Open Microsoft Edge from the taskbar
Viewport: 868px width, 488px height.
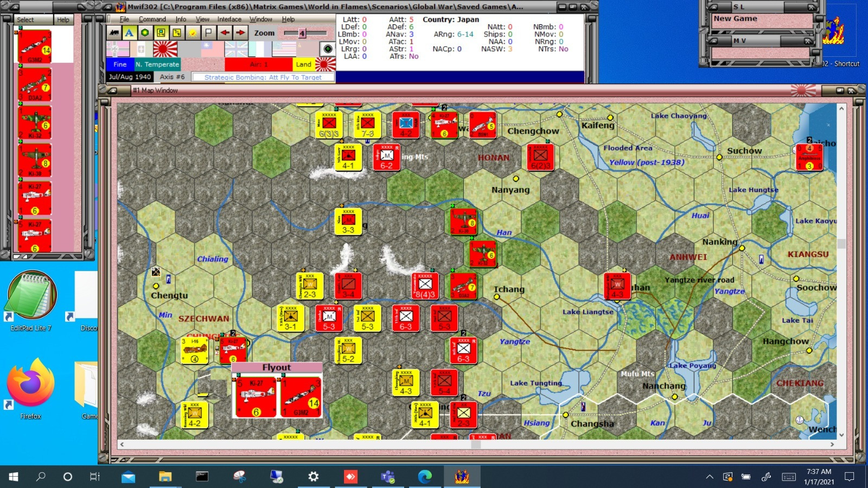(x=425, y=477)
